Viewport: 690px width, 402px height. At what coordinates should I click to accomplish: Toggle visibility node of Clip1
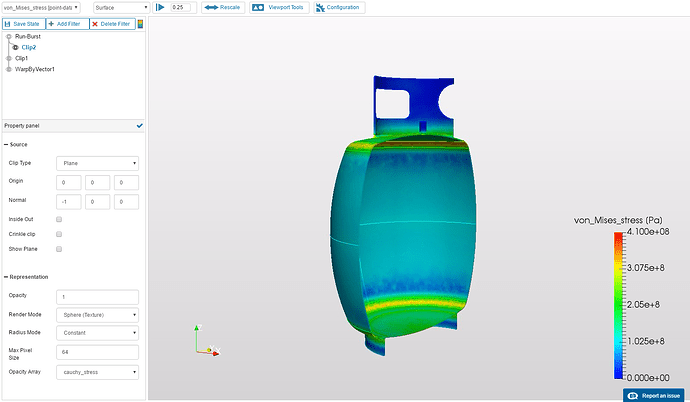point(9,58)
